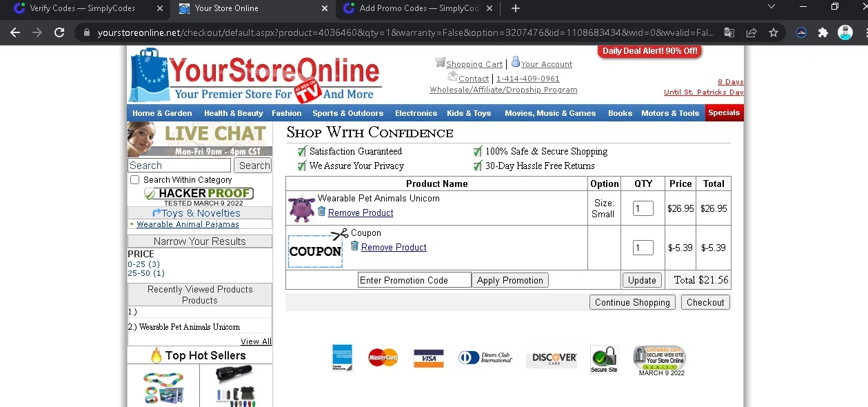Open the Electronics menu
The height and width of the screenshot is (407, 868).
(x=416, y=113)
